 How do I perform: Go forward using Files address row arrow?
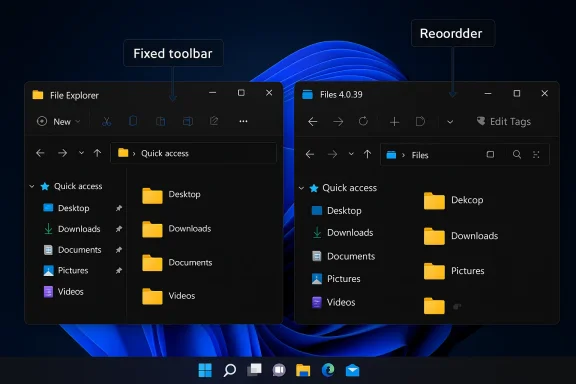(x=332, y=154)
